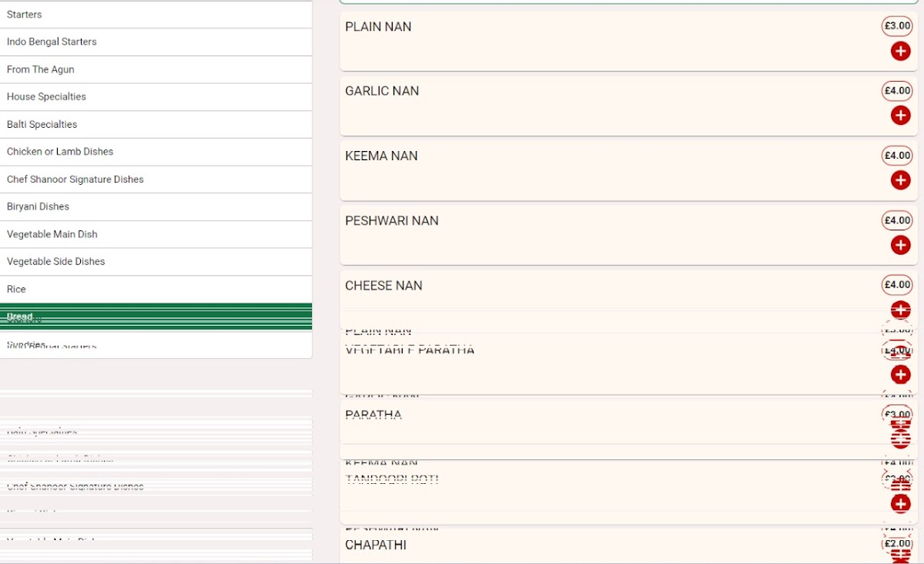Add Garlic Nan using the plus icon
The height and width of the screenshot is (564, 924).
[900, 116]
